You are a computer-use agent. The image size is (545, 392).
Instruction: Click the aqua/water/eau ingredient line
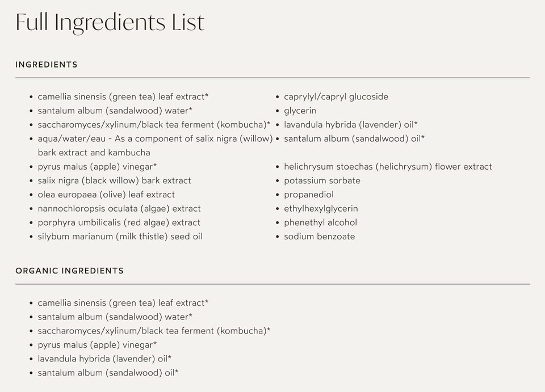(x=155, y=139)
